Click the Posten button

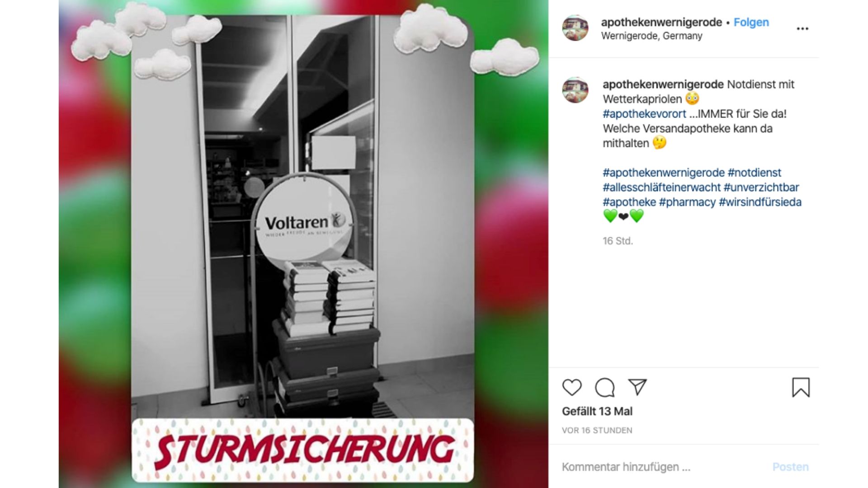(790, 467)
